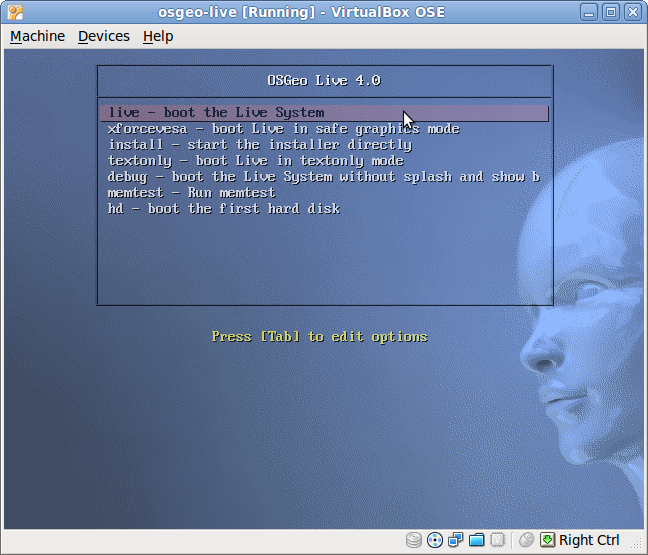
Task: Click the mouse integration status icon
Action: coord(527,540)
